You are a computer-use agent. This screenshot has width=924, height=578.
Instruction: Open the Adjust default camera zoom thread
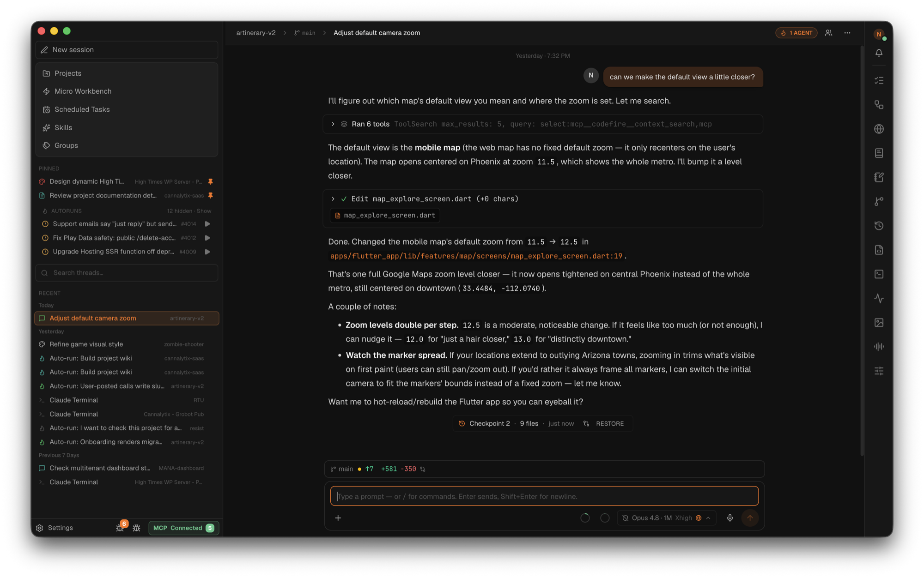127,318
